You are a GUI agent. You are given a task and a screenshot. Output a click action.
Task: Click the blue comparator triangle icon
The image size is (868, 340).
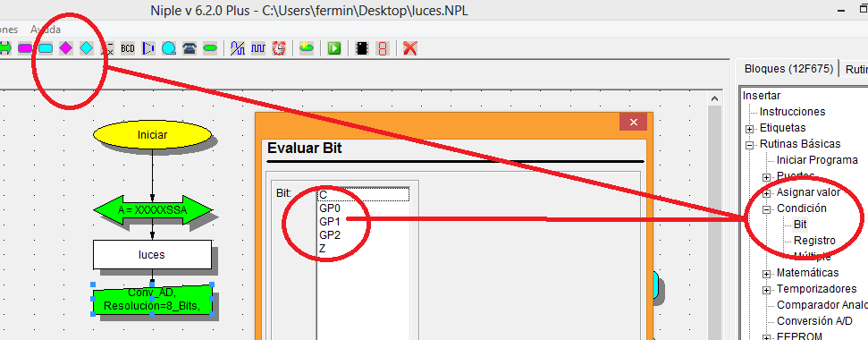click(148, 48)
